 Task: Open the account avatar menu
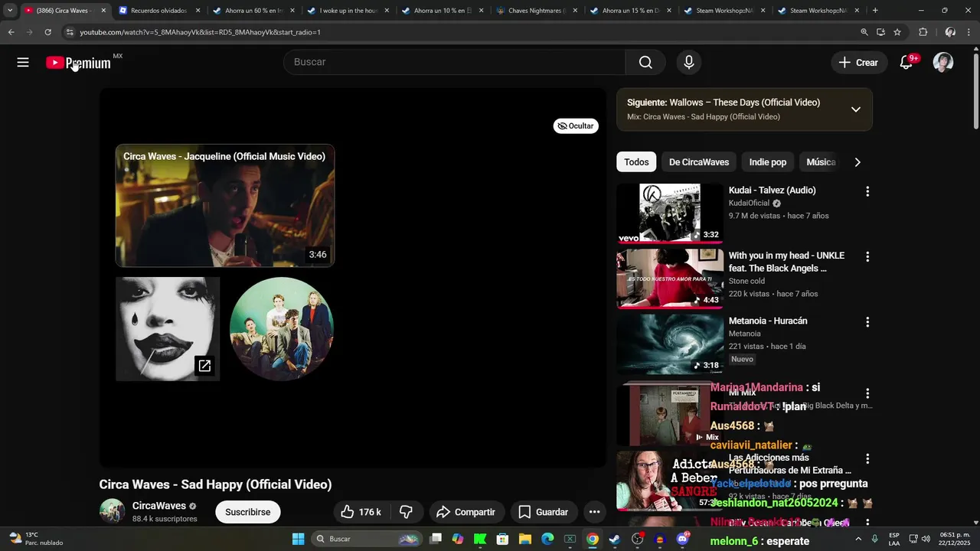(943, 63)
